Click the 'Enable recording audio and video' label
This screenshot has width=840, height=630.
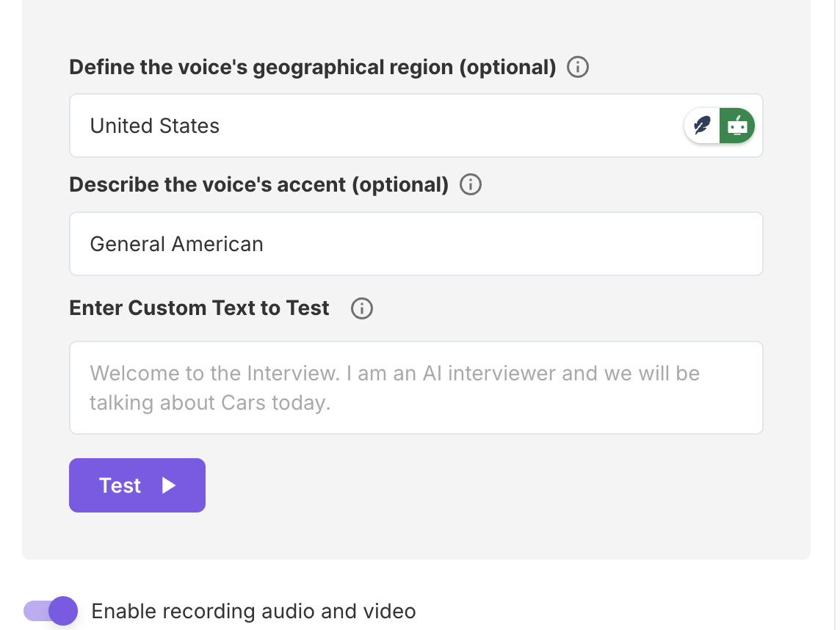pos(253,611)
